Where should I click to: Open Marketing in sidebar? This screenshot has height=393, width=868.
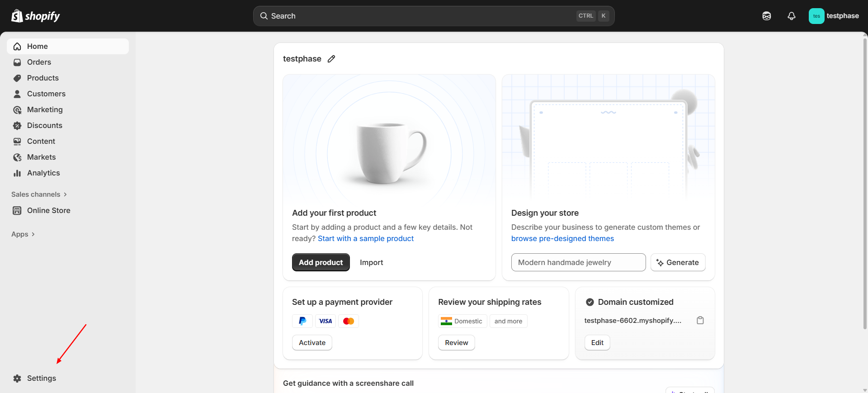click(68, 109)
